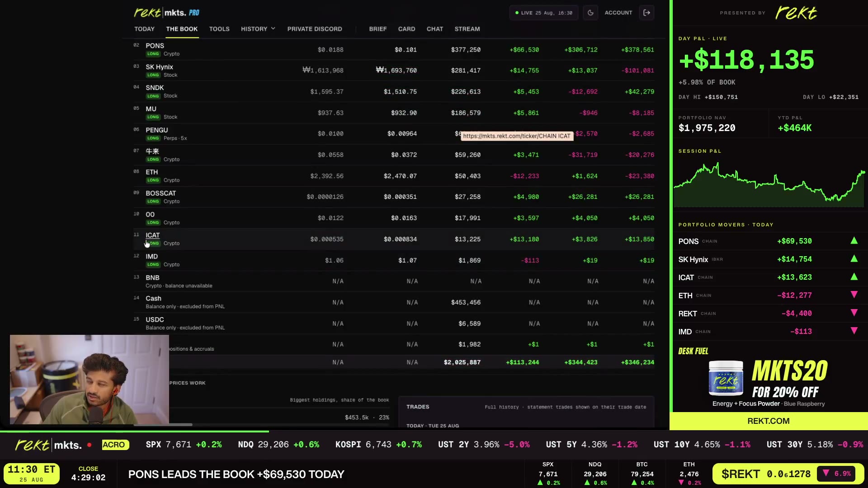Click the BNB row name
Image resolution: width=868 pixels, height=488 pixels.
pyautogui.click(x=152, y=277)
